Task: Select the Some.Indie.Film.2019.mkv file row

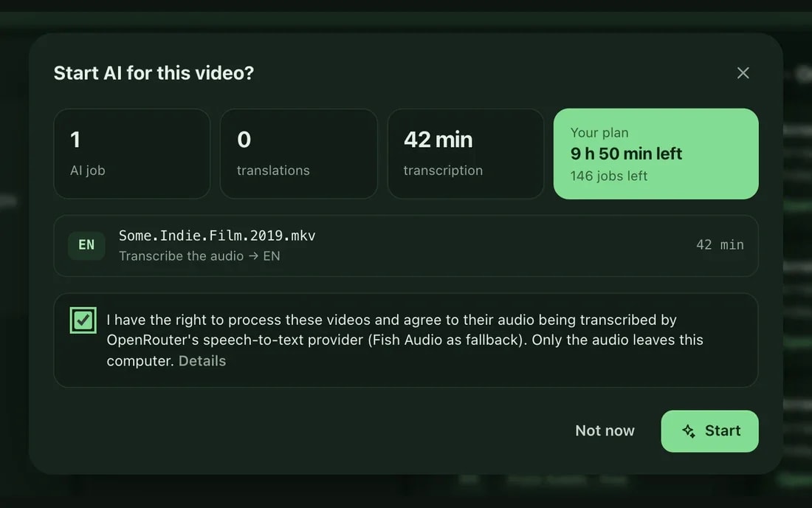Action: (x=405, y=245)
